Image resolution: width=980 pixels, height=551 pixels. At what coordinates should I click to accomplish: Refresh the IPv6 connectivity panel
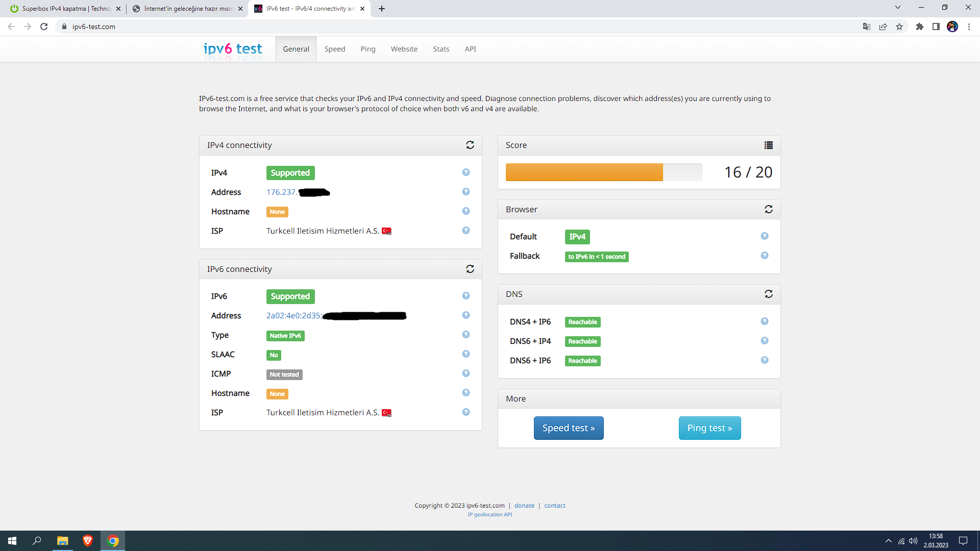click(x=470, y=269)
